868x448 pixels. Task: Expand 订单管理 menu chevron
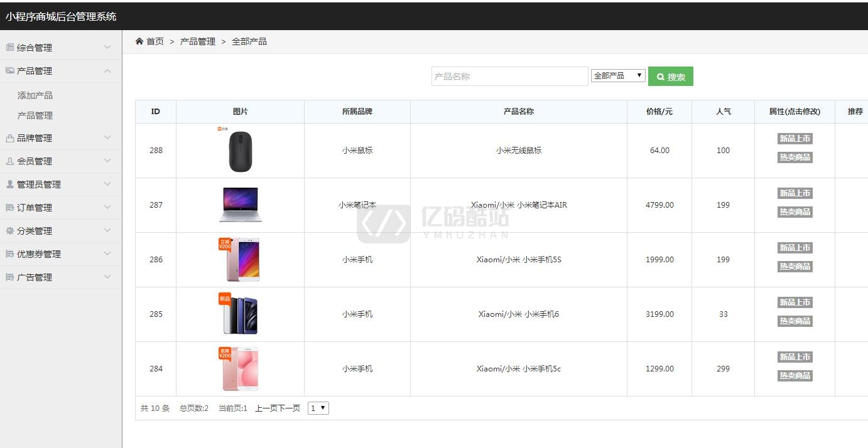tap(107, 207)
